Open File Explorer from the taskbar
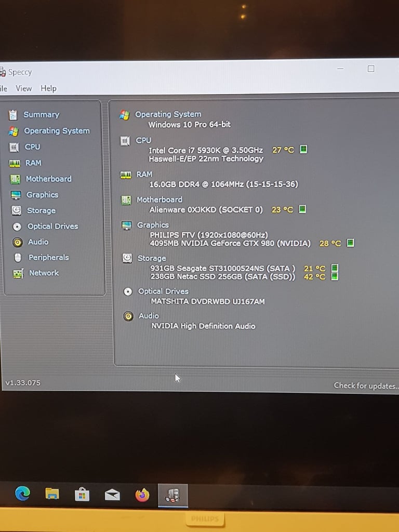This screenshot has width=399, height=532. click(52, 494)
